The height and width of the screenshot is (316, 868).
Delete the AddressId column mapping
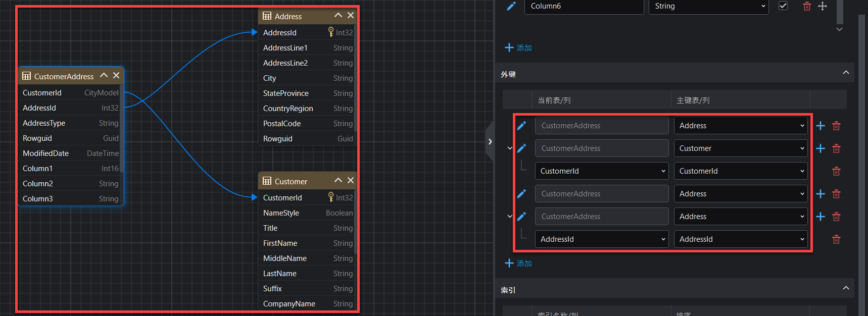point(836,239)
